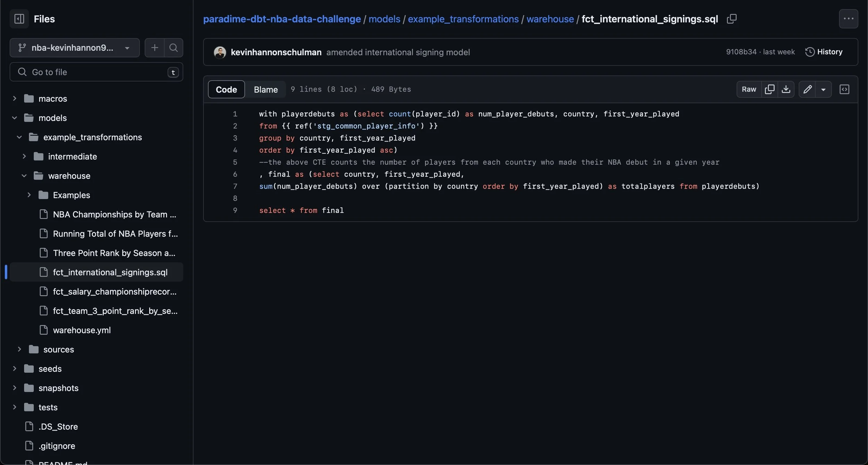The height and width of the screenshot is (465, 868).
Task: Switch to the Blame tab
Action: click(x=266, y=89)
